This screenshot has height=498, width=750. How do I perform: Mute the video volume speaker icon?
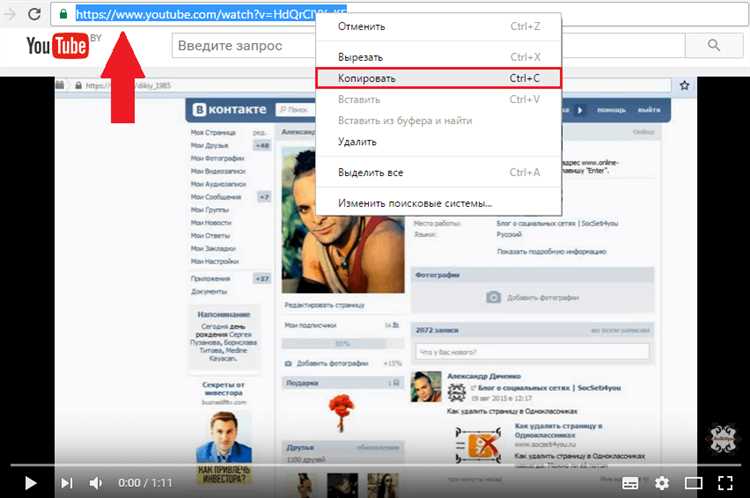tap(97, 483)
